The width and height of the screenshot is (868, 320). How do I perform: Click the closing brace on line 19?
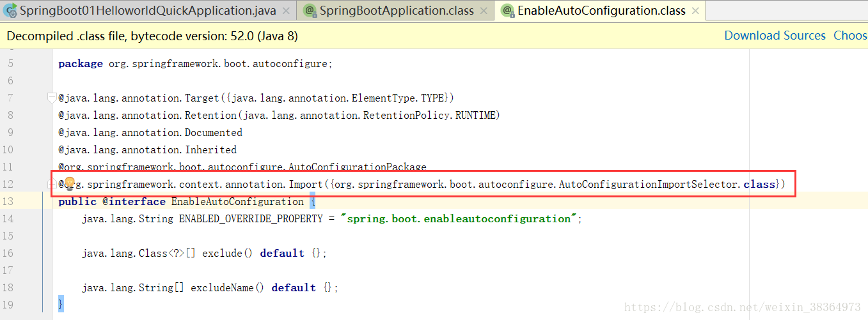point(61,305)
